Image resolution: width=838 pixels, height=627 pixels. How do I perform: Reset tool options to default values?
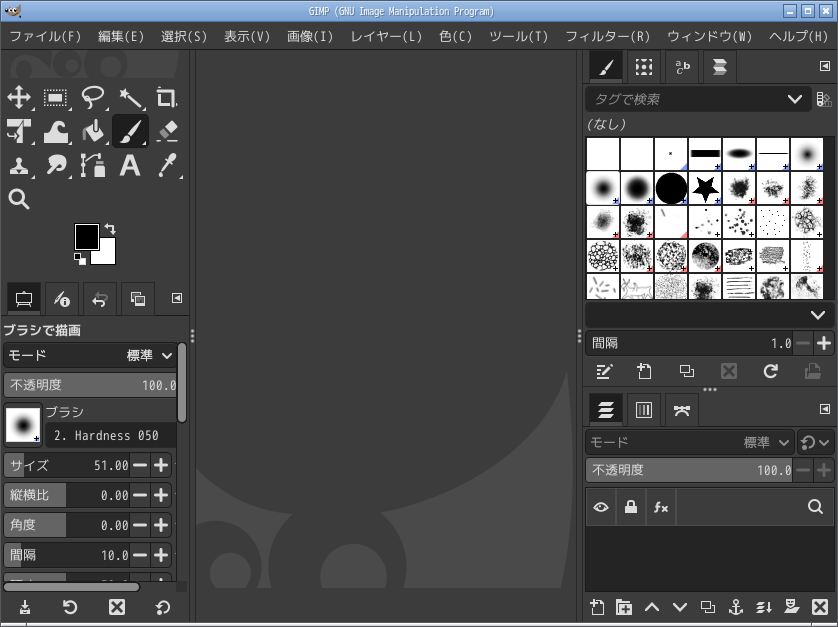pos(162,607)
